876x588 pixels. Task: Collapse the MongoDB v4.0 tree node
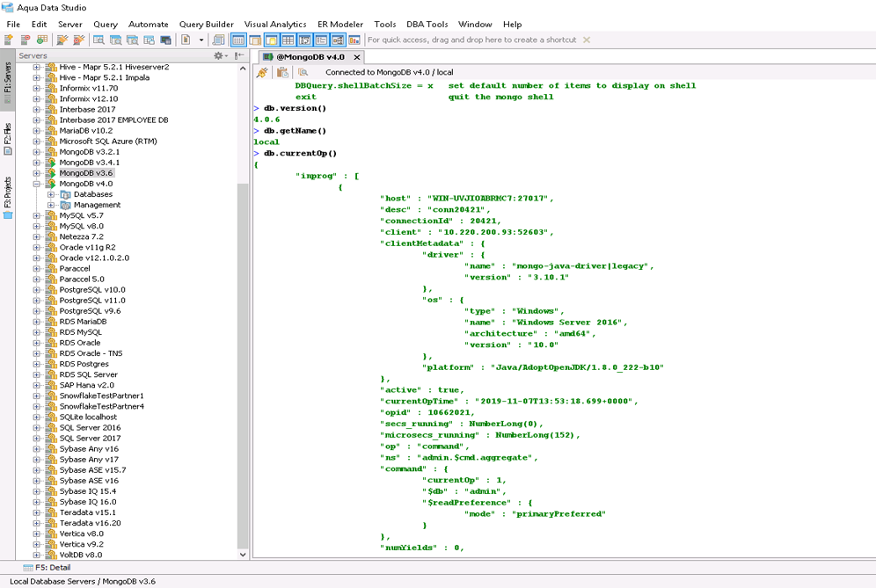37,184
